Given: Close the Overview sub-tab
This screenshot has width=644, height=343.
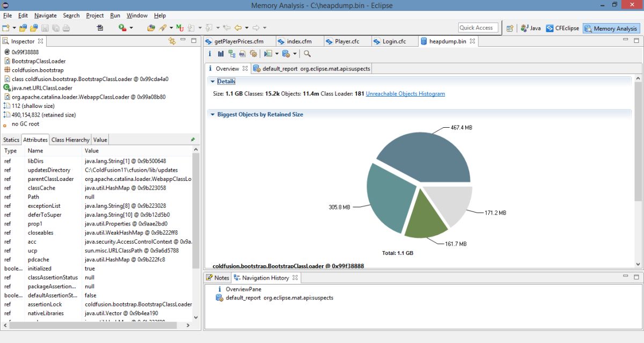Looking at the screenshot, I should 245,68.
